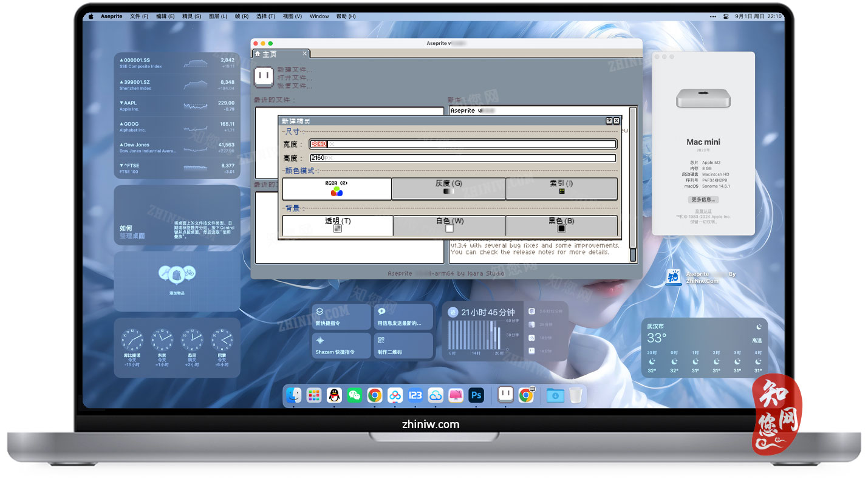Select the 灰度 (G) grayscale color mode
The image size is (868, 484).
pos(448,189)
